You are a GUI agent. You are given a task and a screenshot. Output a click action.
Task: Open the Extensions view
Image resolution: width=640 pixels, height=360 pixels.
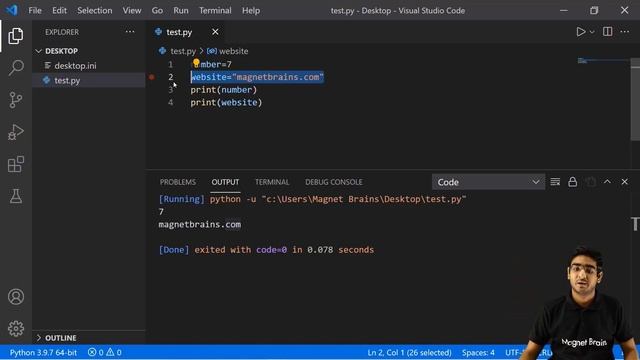point(16,164)
